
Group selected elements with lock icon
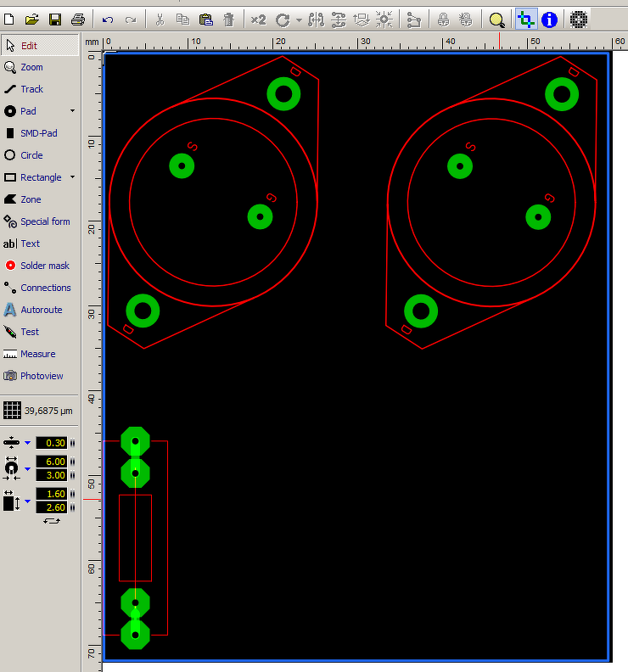click(x=443, y=20)
